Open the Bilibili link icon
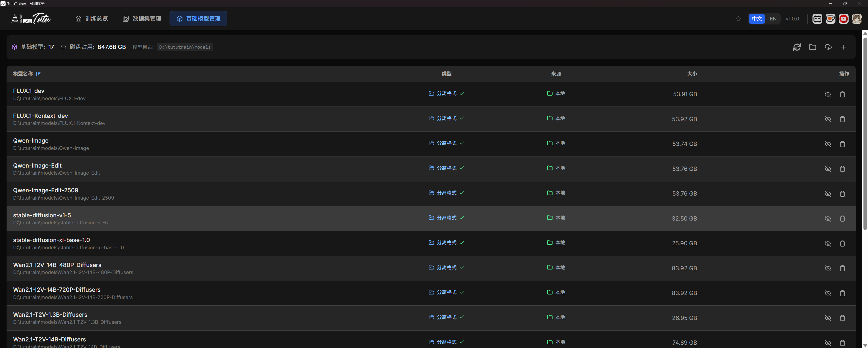 click(817, 19)
